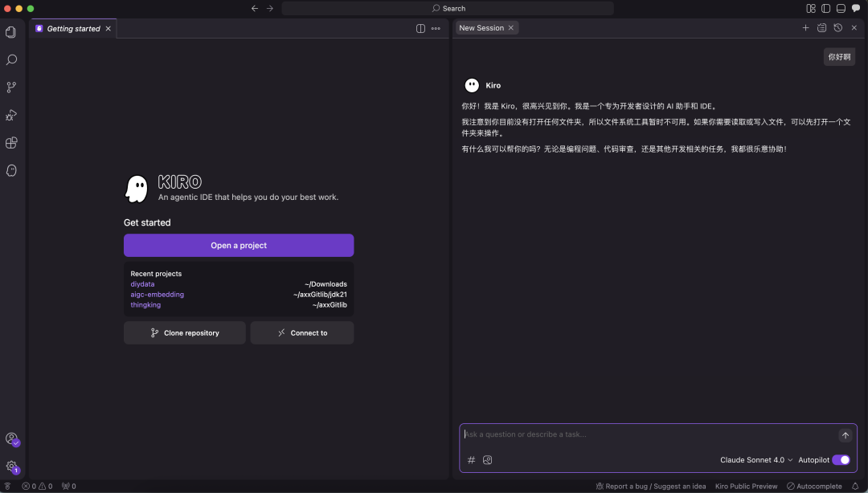Split the editor to the right
Image resolution: width=868 pixels, height=493 pixels.
click(x=420, y=28)
